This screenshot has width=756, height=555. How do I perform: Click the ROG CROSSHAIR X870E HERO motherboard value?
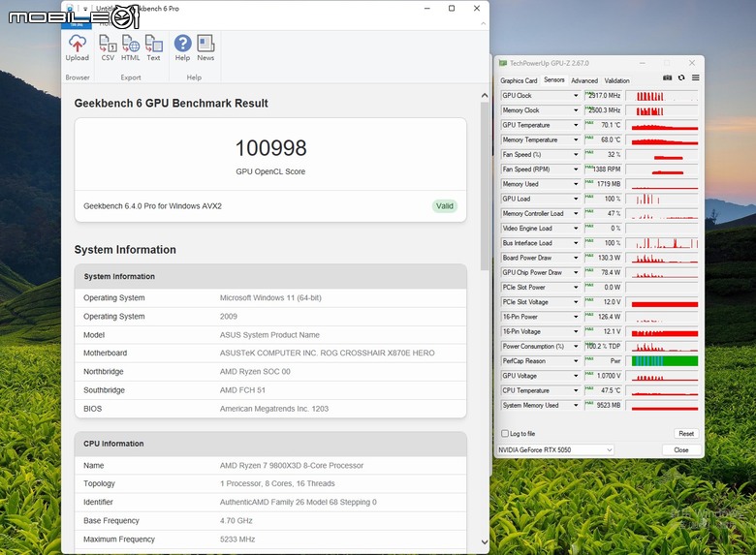pos(327,354)
